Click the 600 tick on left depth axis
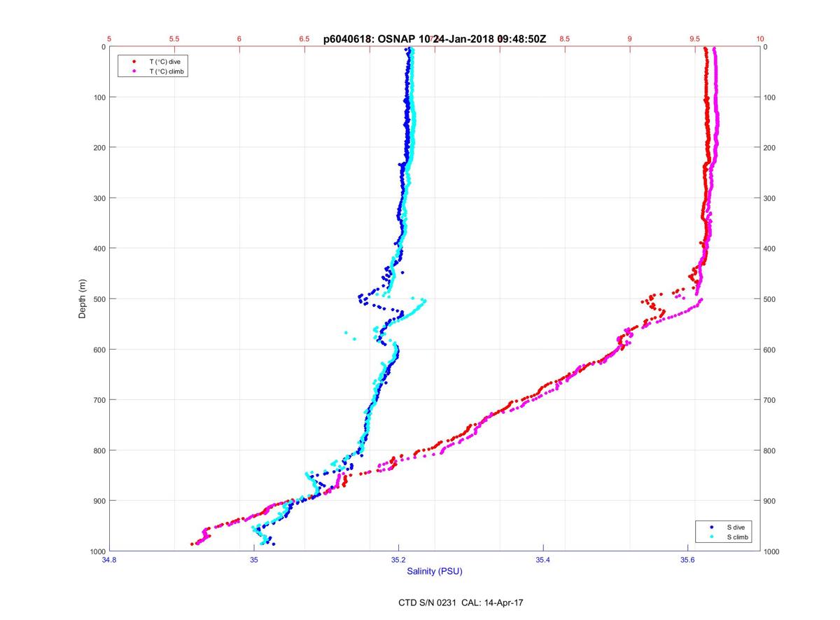This screenshot has height=620, width=840. 99,350
